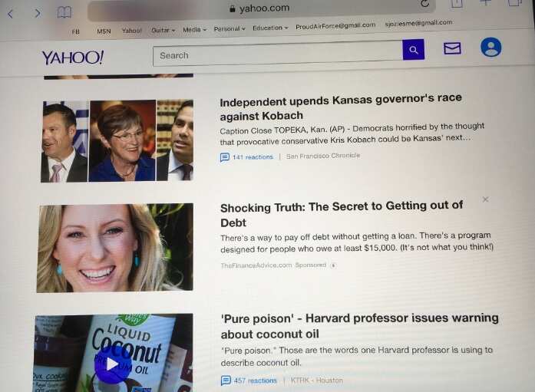This screenshot has width=535, height=392.
Task: Click the Kansas candidates photo thumbnail
Action: click(x=117, y=141)
